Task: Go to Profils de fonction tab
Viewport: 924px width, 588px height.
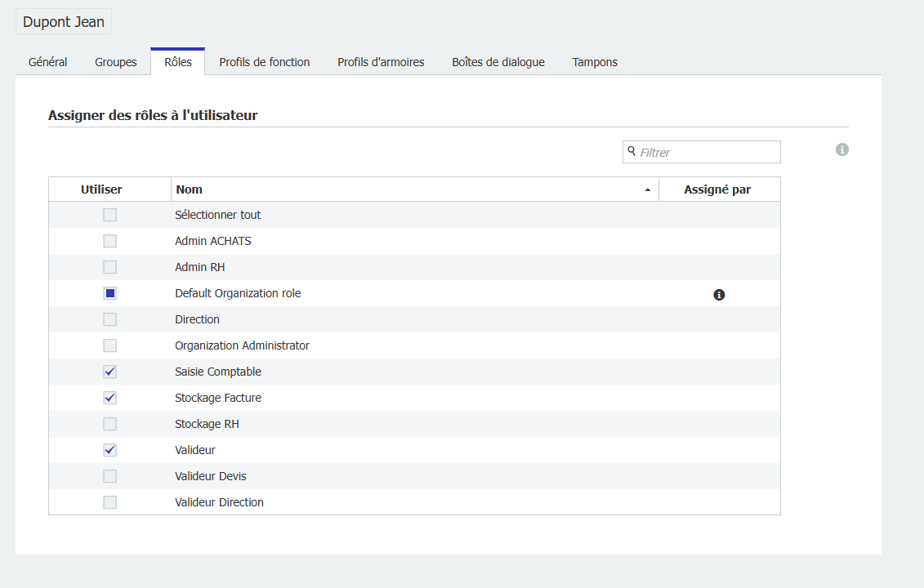Action: (265, 62)
